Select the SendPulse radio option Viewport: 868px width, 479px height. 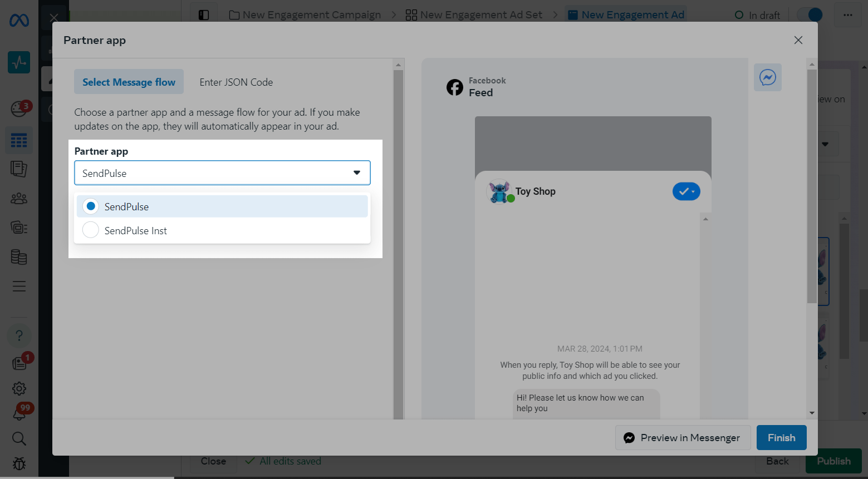pos(91,206)
